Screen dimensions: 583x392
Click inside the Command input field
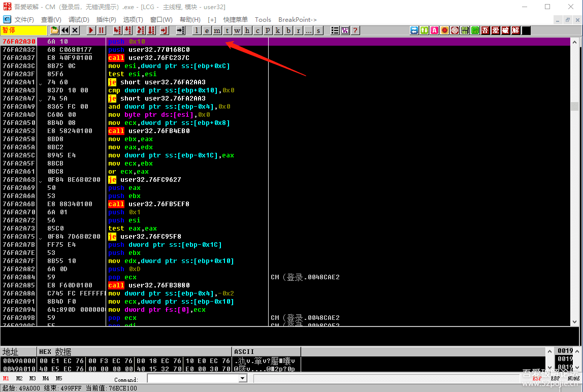click(x=193, y=378)
